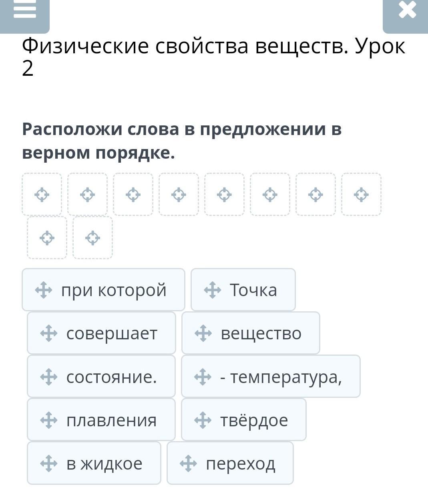Select the '- температура,' word tile

click(271, 377)
